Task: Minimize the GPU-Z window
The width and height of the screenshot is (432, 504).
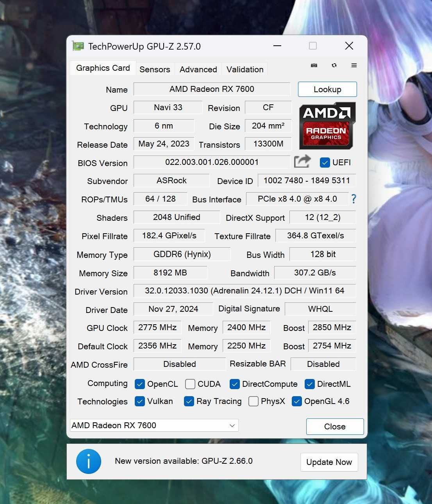Action: click(277, 46)
